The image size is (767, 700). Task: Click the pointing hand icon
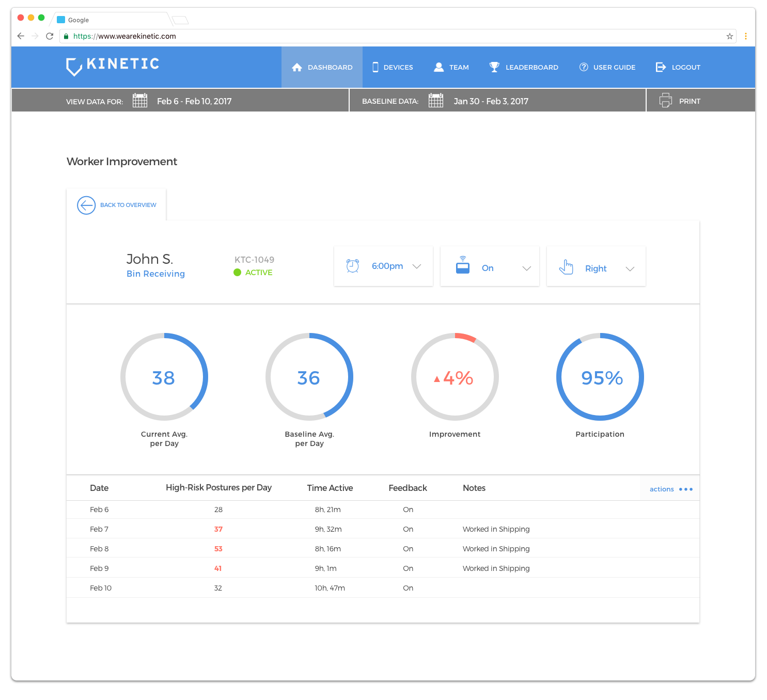pyautogui.click(x=566, y=267)
